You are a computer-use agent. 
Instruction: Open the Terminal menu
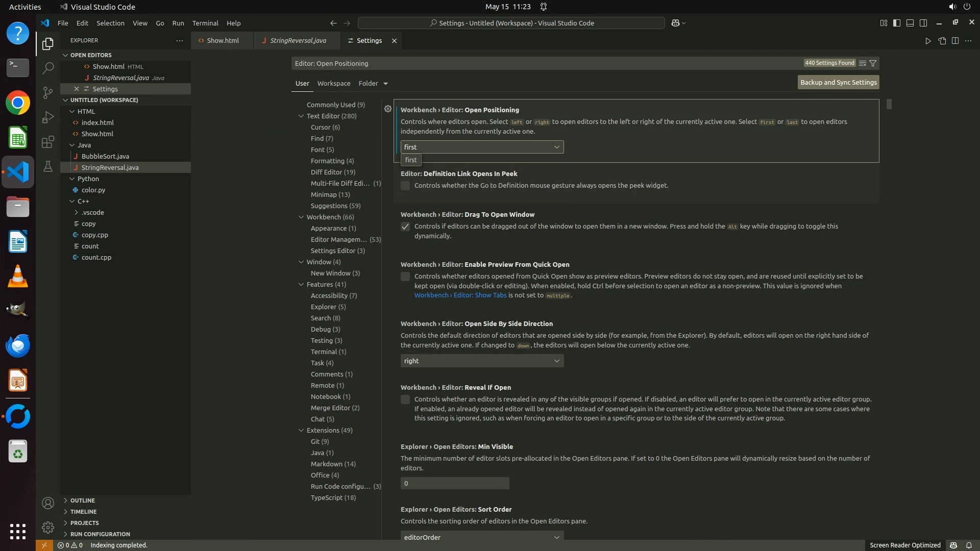(x=205, y=23)
